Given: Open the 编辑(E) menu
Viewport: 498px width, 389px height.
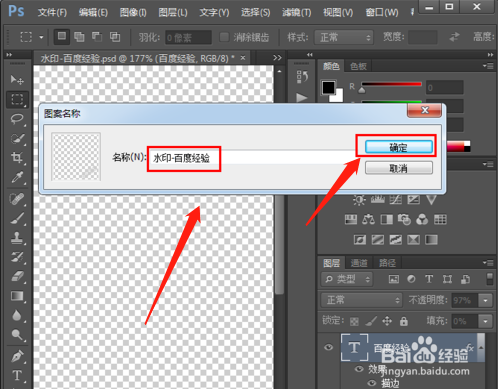Looking at the screenshot, I should (93, 12).
